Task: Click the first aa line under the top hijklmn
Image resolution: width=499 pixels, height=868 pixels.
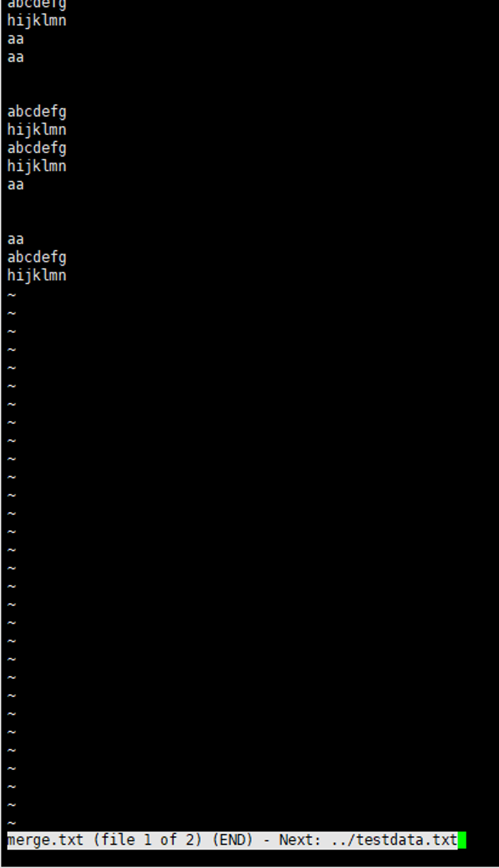Action: tap(16, 39)
